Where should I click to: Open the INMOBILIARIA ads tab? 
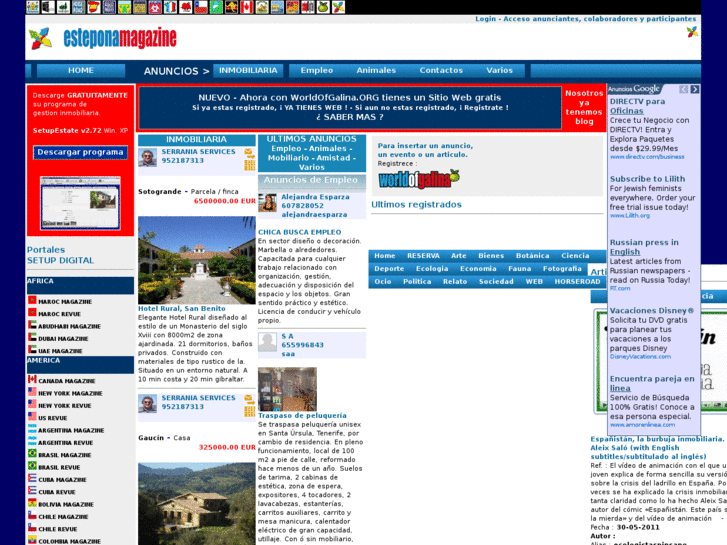point(248,71)
